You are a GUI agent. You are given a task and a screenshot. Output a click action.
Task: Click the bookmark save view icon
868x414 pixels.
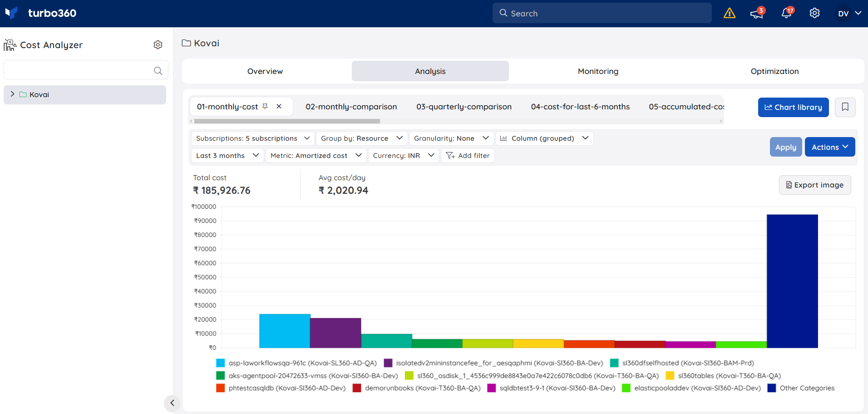(x=845, y=107)
